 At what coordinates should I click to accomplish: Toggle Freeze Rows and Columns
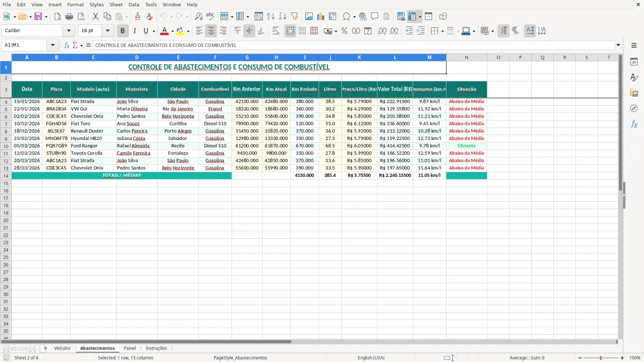click(x=412, y=17)
